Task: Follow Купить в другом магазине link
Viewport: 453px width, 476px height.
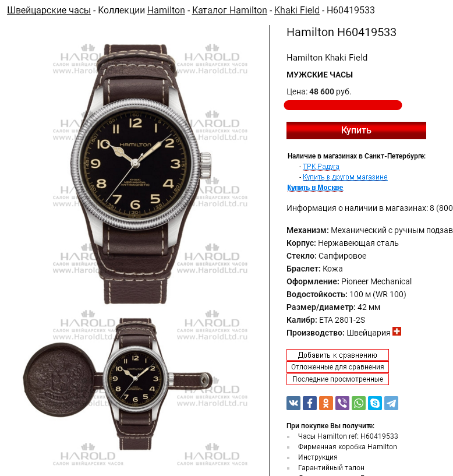Action: click(345, 177)
